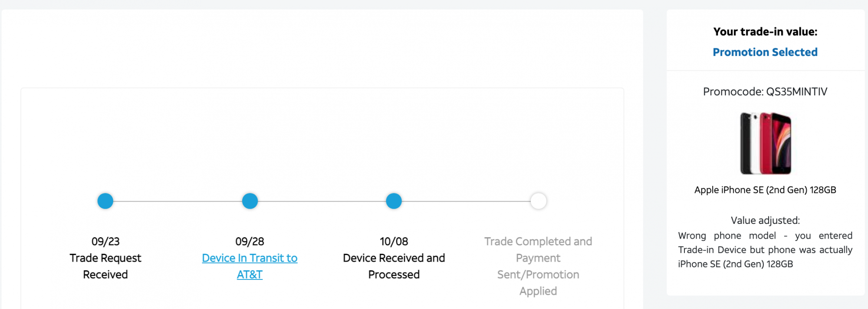Click the 09/23 date text

pos(105,241)
